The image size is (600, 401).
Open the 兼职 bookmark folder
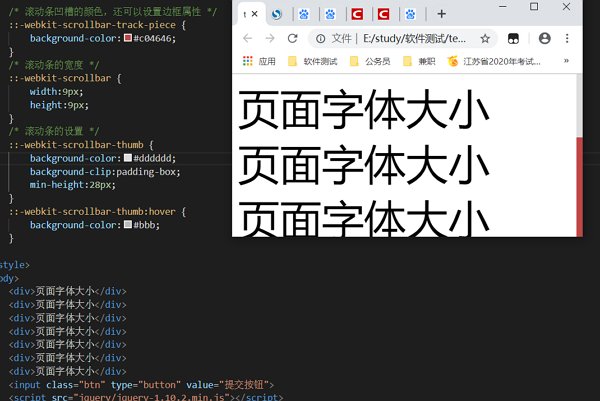pos(419,61)
